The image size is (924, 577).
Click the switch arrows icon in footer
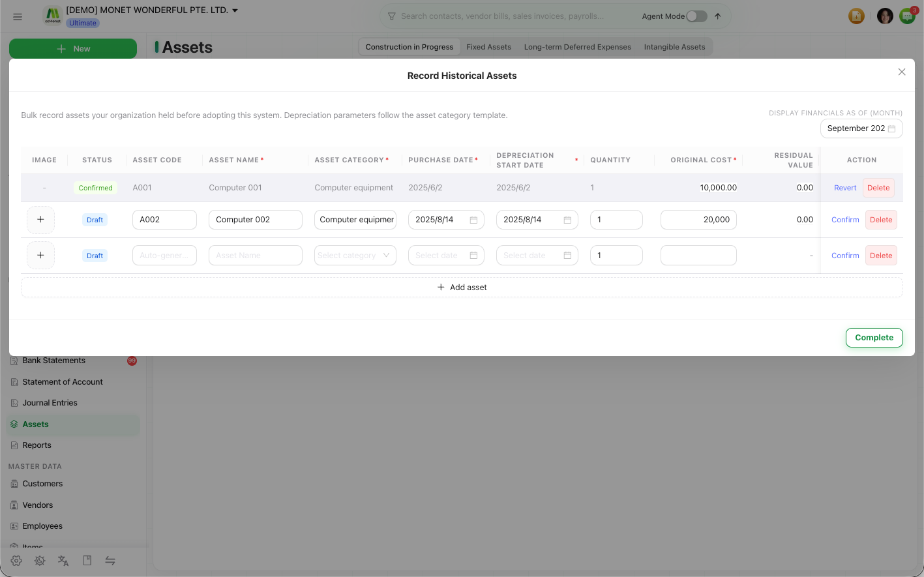click(110, 561)
